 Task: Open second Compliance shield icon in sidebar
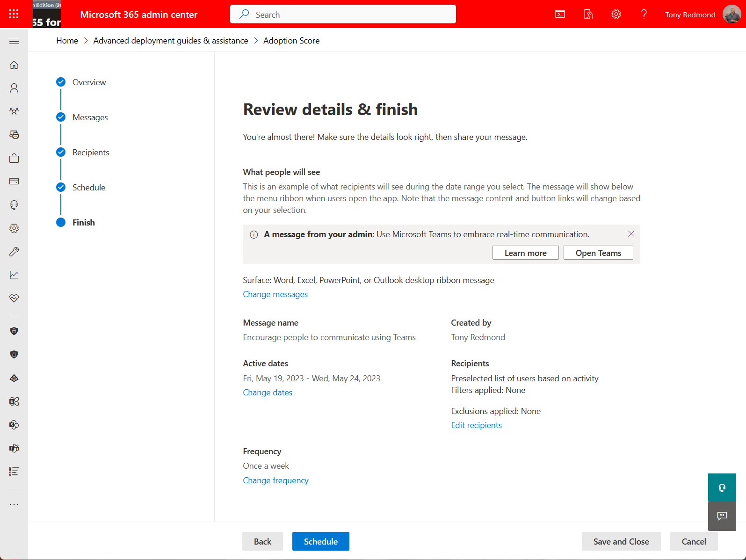click(14, 355)
